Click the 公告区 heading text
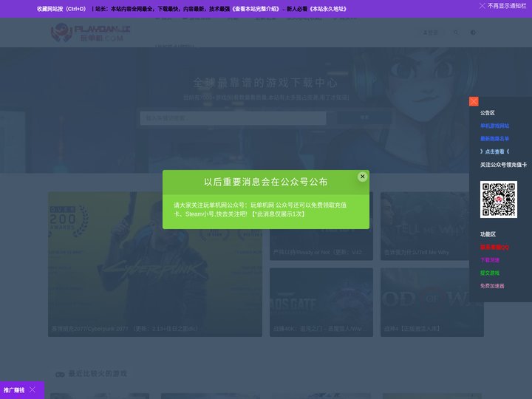532x399 pixels. (487, 112)
